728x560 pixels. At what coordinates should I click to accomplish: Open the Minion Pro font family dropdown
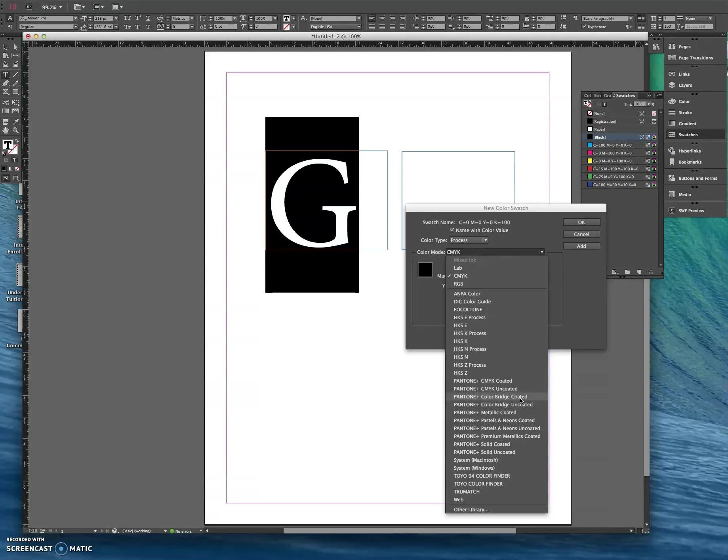coord(75,18)
